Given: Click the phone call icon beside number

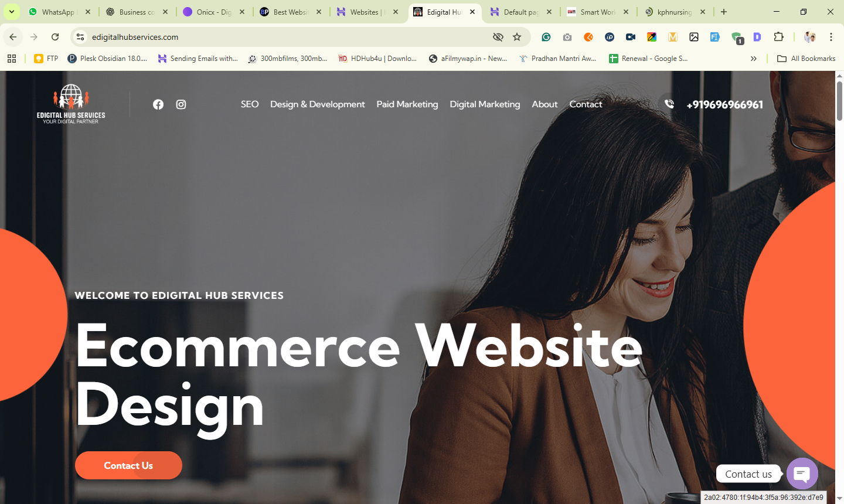Looking at the screenshot, I should pos(669,104).
